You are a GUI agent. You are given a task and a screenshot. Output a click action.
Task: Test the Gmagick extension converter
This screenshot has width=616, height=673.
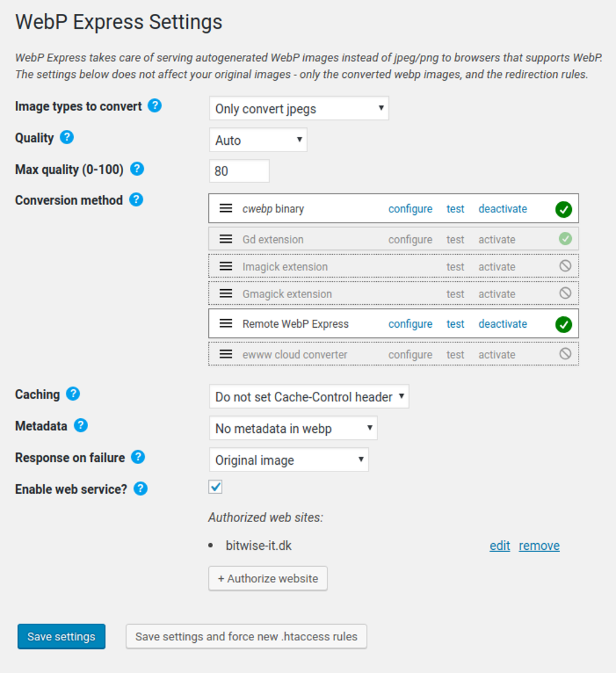pos(455,294)
